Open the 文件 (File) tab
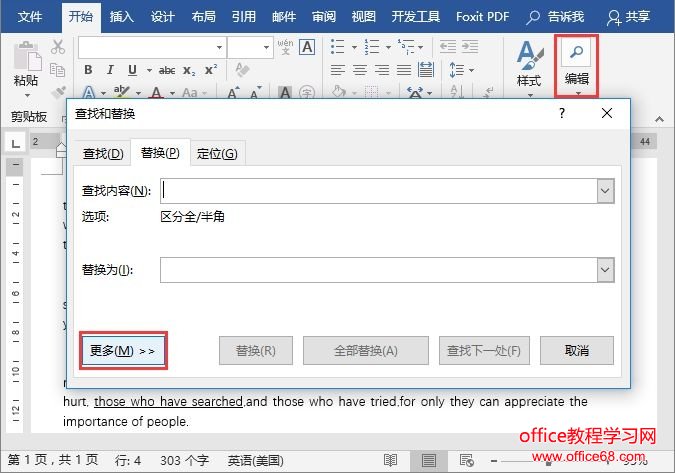Image resolution: width=675 pixels, height=473 pixels. 30,17
